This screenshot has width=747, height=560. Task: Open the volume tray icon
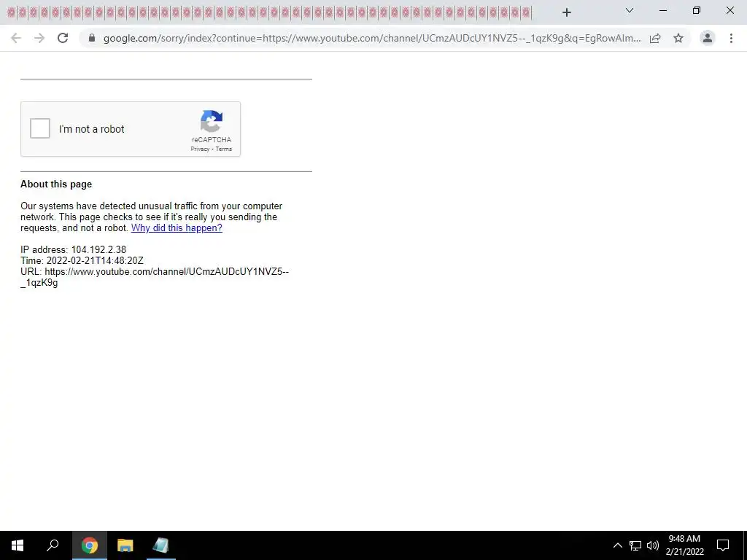pyautogui.click(x=653, y=545)
